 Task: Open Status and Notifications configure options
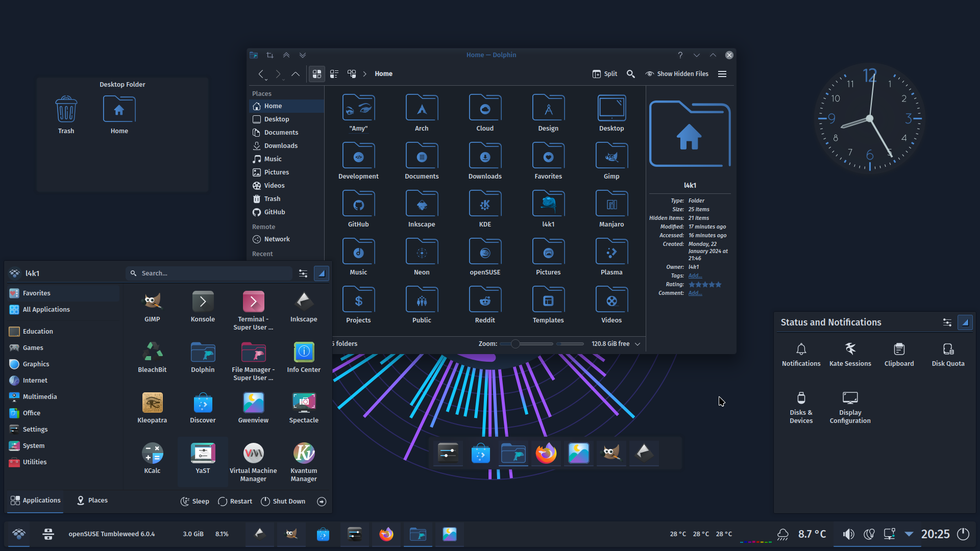point(947,322)
